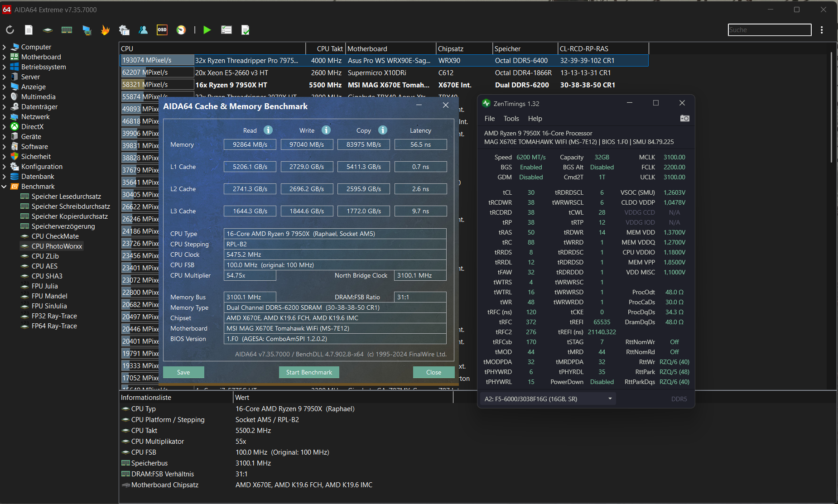Open the results checklist toolbar icon
This screenshot has height=504, width=838.
click(x=226, y=30)
